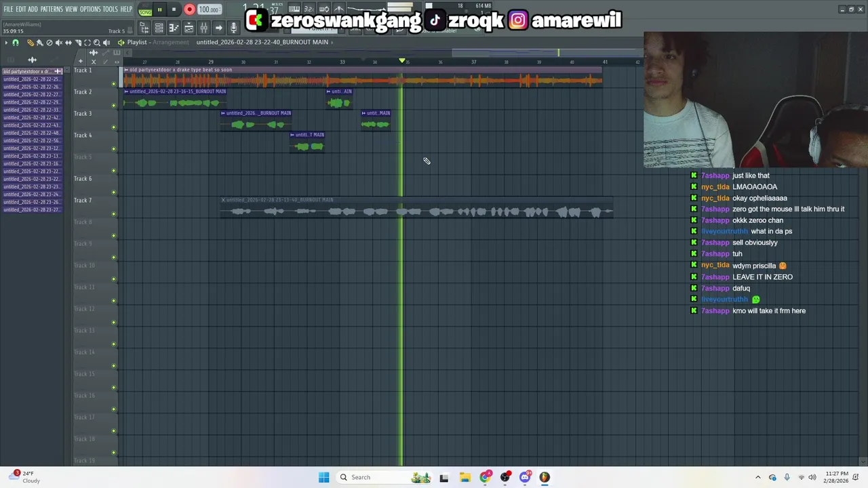The image size is (868, 488).
Task: Select the Mute tool in playlist toolbar
Action: click(x=59, y=43)
